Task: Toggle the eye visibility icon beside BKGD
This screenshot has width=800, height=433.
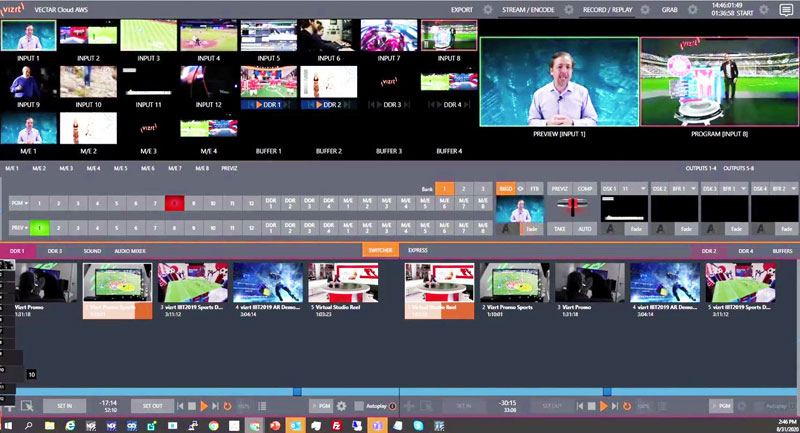Action: click(x=520, y=188)
